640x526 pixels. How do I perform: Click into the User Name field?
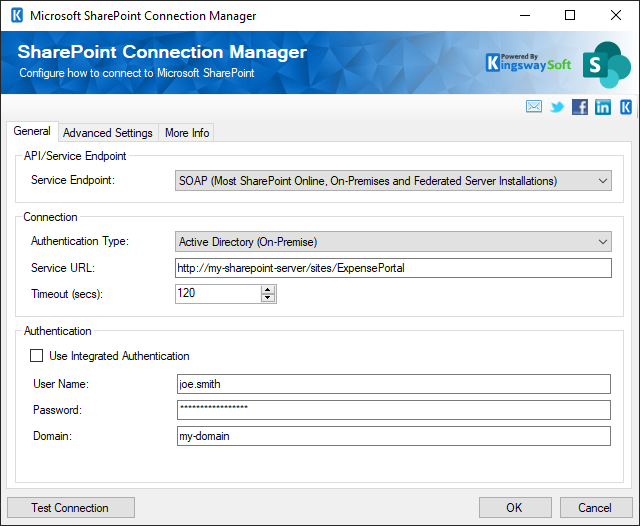coord(393,384)
